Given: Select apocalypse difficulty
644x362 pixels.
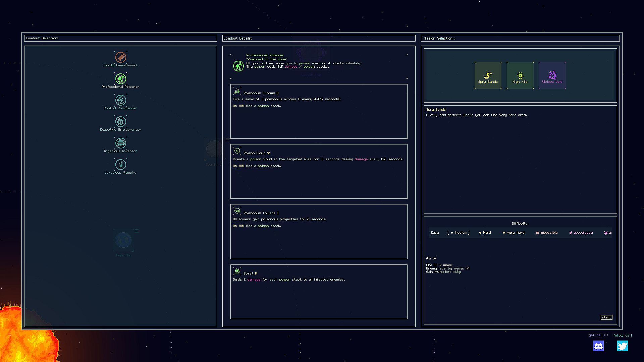Looking at the screenshot, I should (x=581, y=233).
